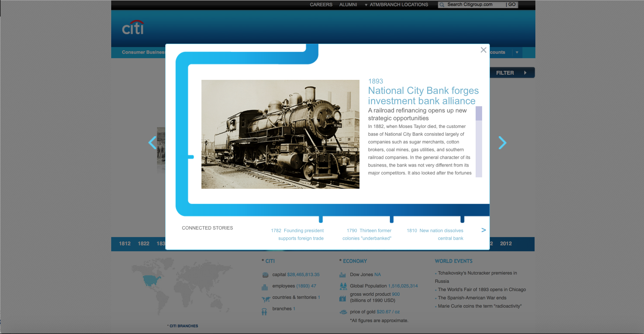Click the world map of Citi branches

click(x=182, y=287)
